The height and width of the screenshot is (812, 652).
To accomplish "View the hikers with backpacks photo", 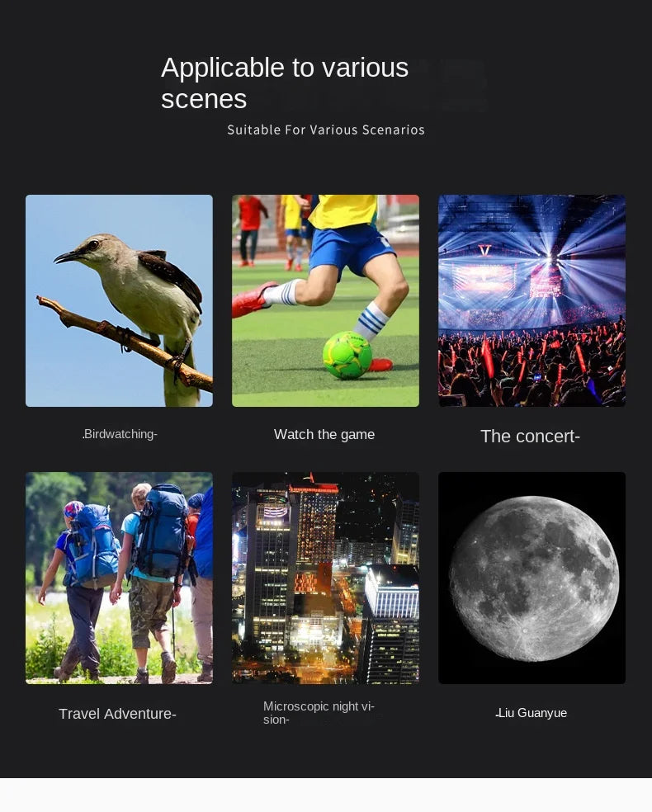I will point(119,578).
